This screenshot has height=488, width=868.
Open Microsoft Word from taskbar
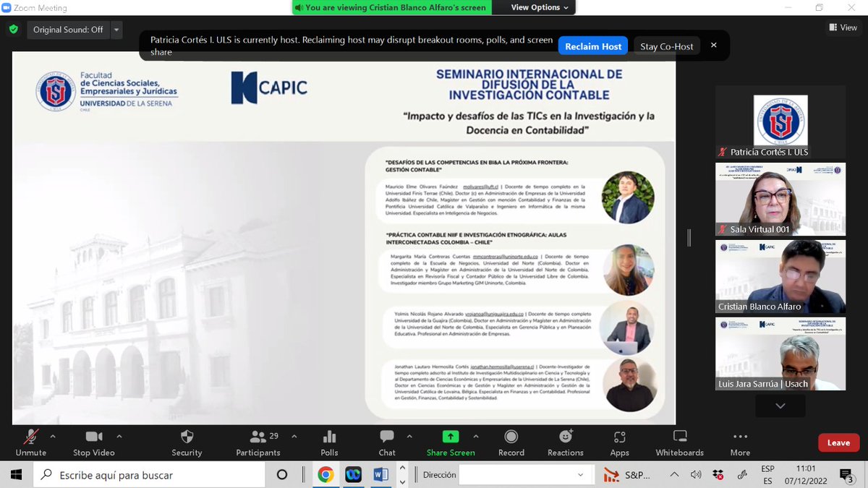(x=380, y=475)
